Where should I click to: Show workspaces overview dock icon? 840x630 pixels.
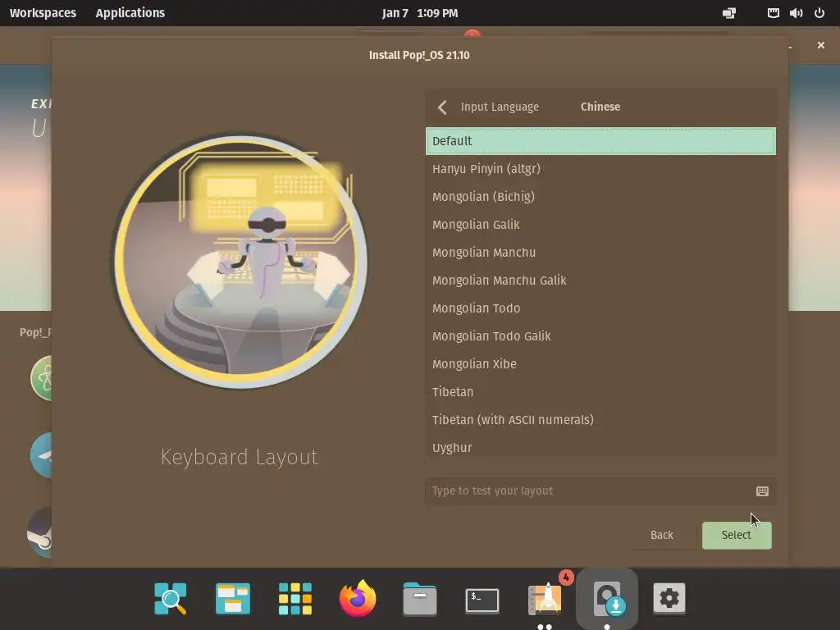(232, 598)
